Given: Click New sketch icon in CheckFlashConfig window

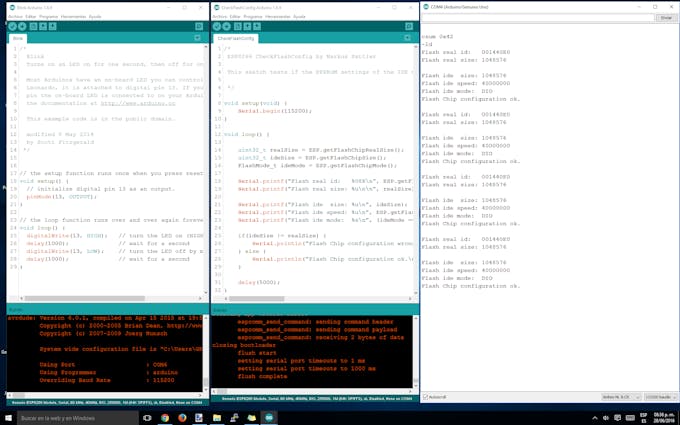Looking at the screenshot, I should click(238, 26).
